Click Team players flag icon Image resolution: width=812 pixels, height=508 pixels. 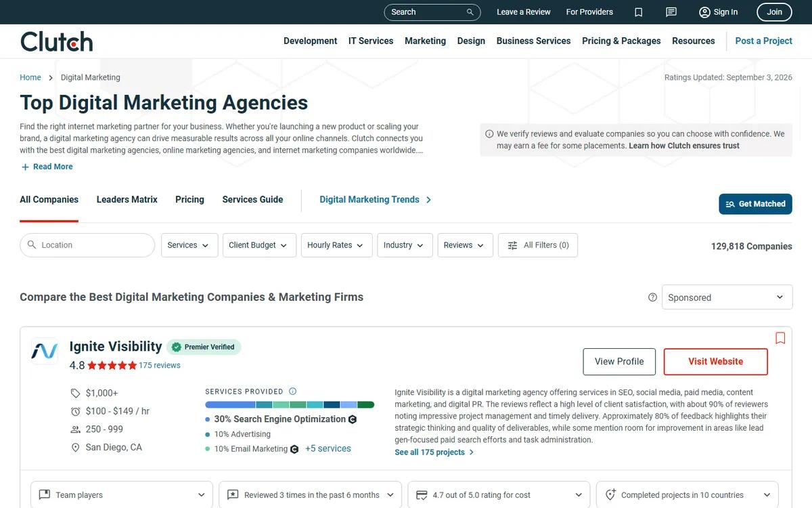45,495
